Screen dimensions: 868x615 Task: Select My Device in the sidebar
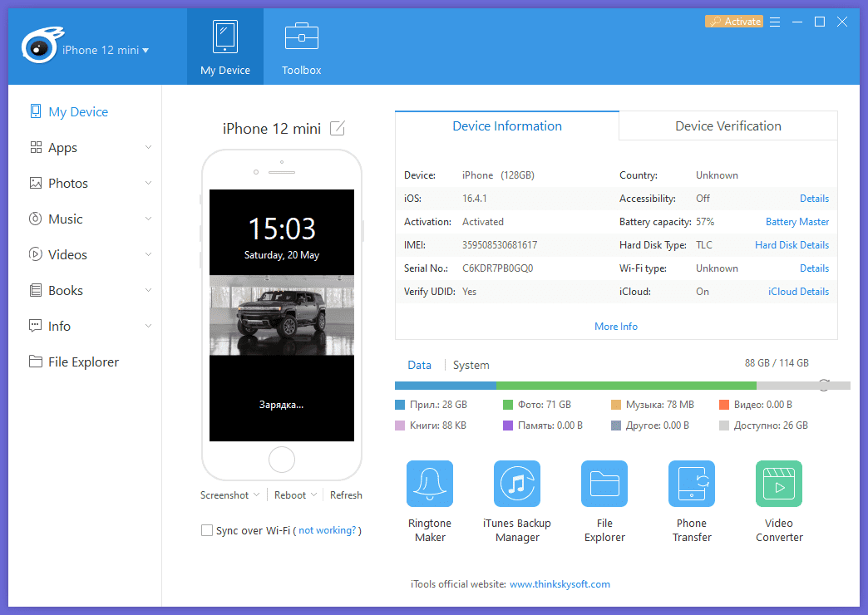pyautogui.click(x=78, y=112)
